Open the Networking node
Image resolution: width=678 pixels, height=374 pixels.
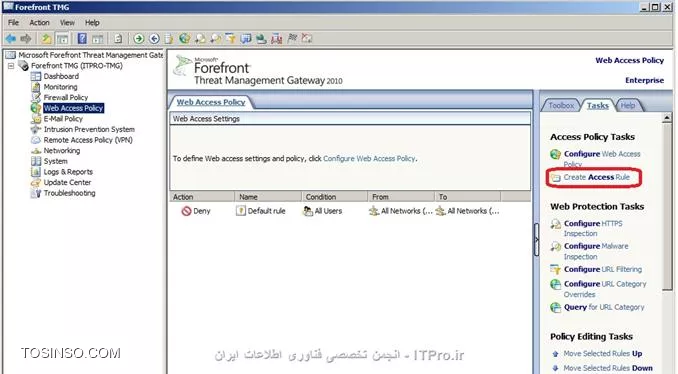point(61,150)
